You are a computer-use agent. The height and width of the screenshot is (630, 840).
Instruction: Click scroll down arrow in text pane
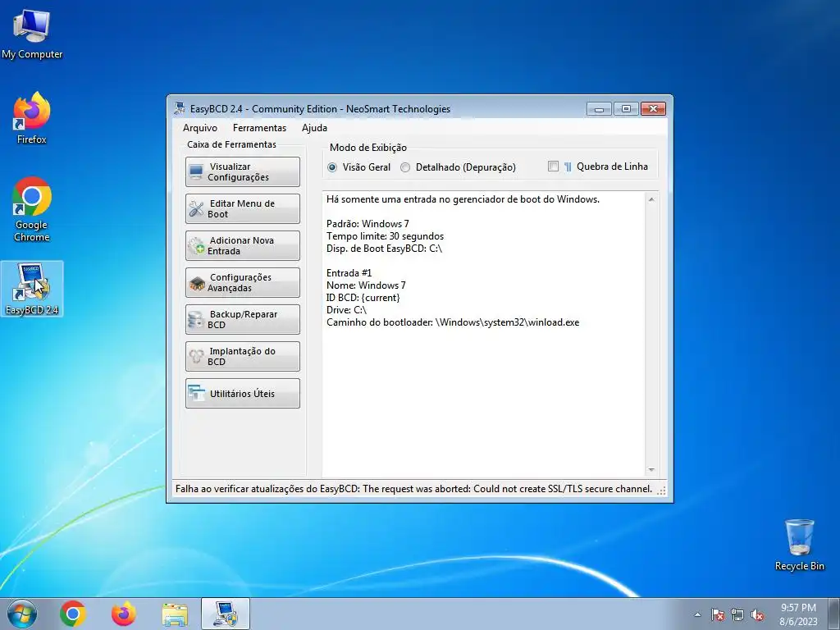[x=651, y=470]
